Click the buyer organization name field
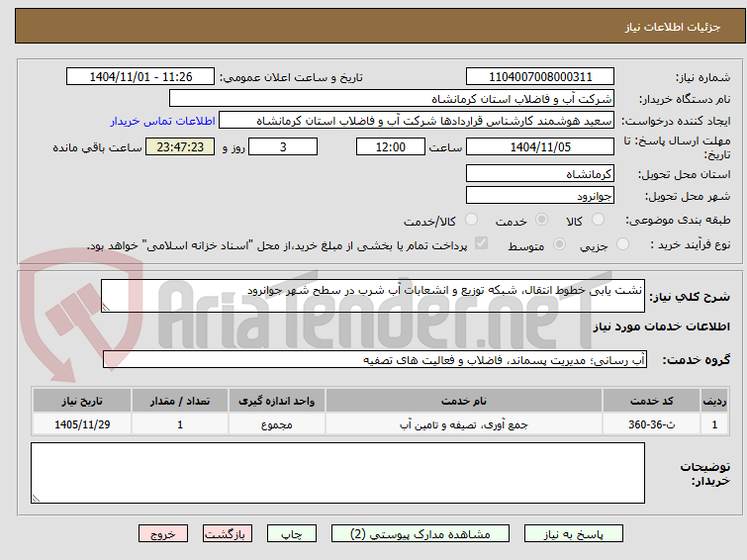 point(392,99)
